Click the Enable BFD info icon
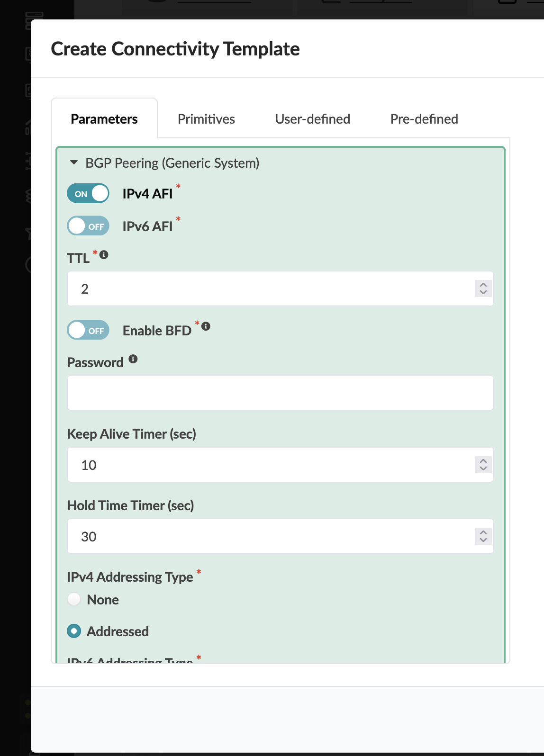544x756 pixels. coord(206,326)
